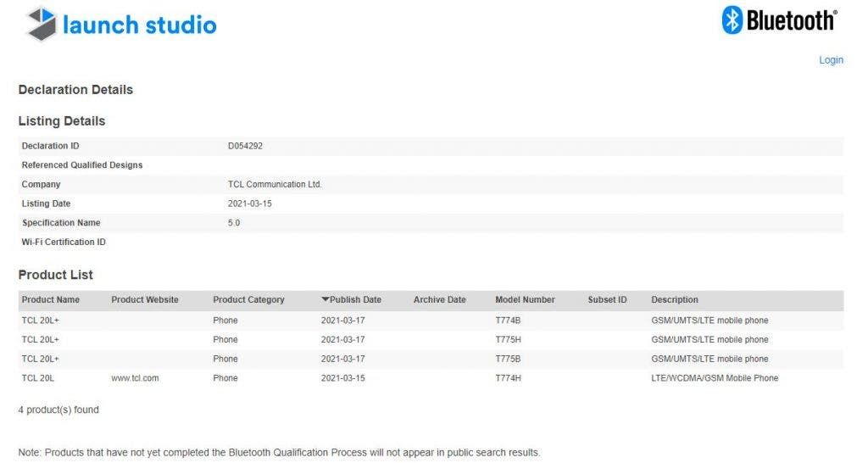
Task: Click the launch studio title text
Action: coord(140,25)
